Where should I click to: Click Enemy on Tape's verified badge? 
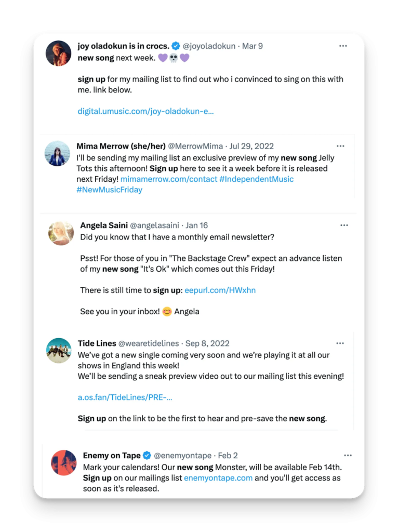pos(147,456)
